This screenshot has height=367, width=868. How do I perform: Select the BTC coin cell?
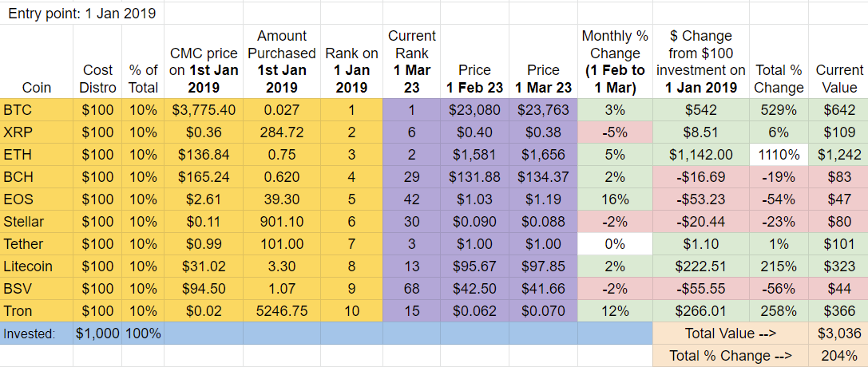click(37, 110)
